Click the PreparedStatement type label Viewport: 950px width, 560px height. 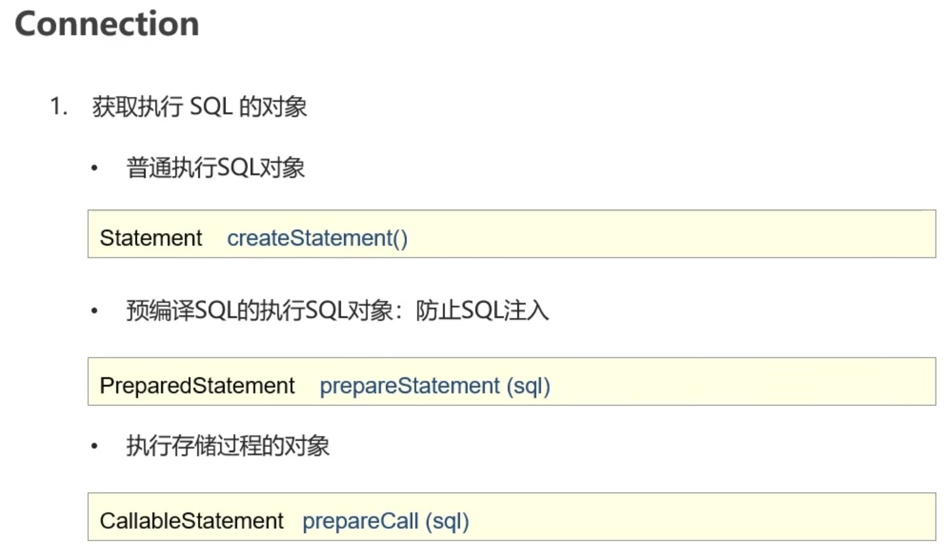tap(197, 386)
